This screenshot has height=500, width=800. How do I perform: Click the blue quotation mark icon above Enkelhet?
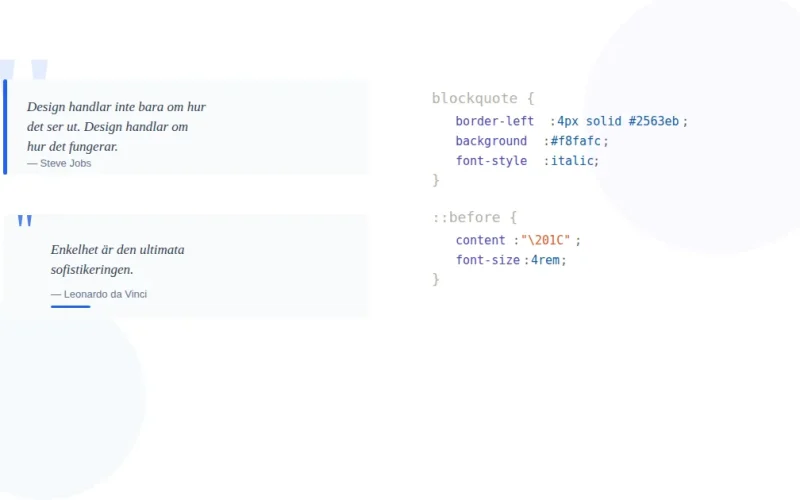(25, 222)
